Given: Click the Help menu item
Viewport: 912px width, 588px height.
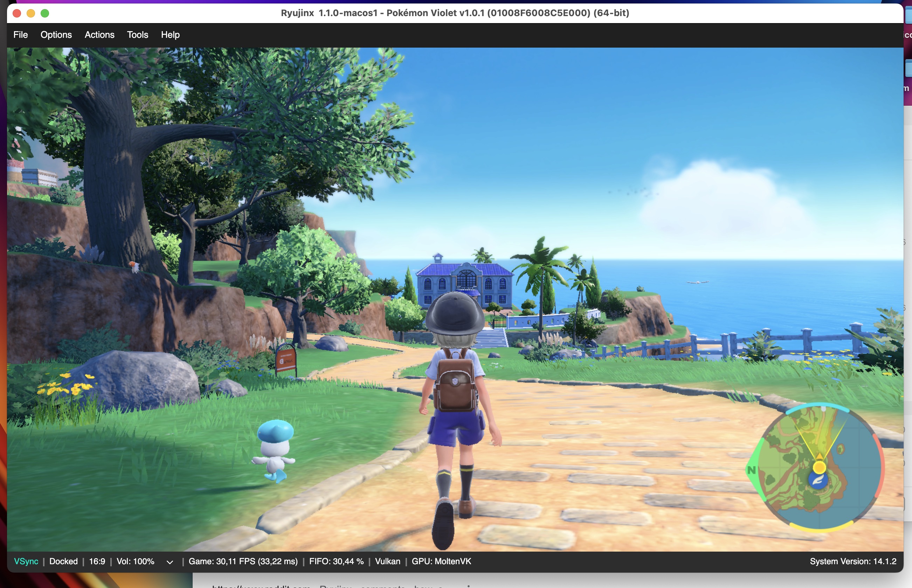Looking at the screenshot, I should point(170,35).
